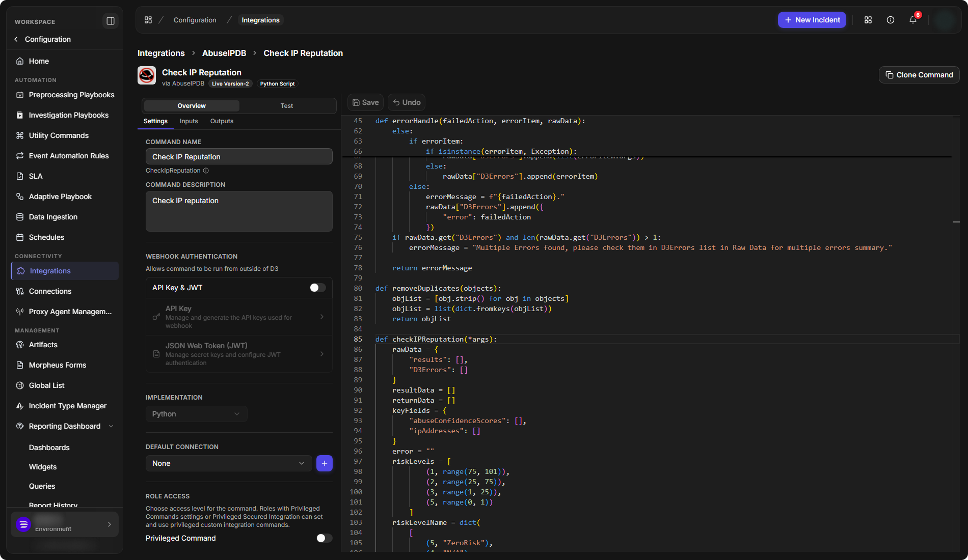This screenshot has height=560, width=968.
Task: Open the Python implementation dropdown
Action: (x=197, y=414)
